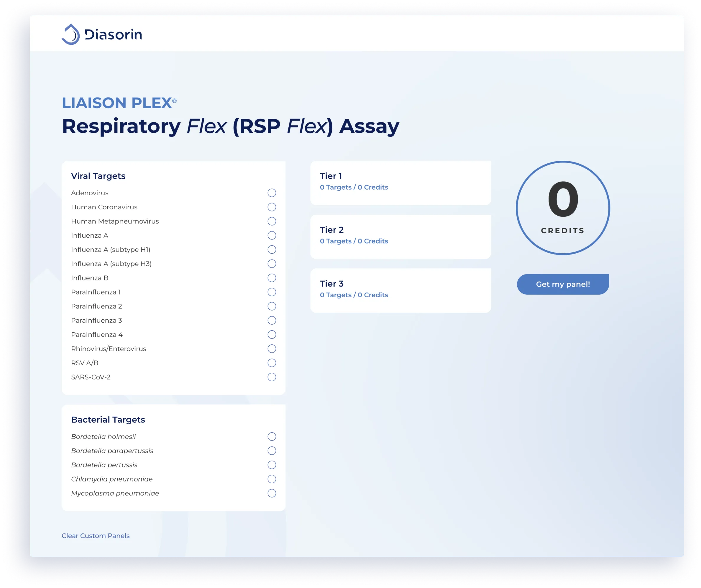Toggle the Influenza B target circle
The image size is (701, 588).
(x=272, y=278)
